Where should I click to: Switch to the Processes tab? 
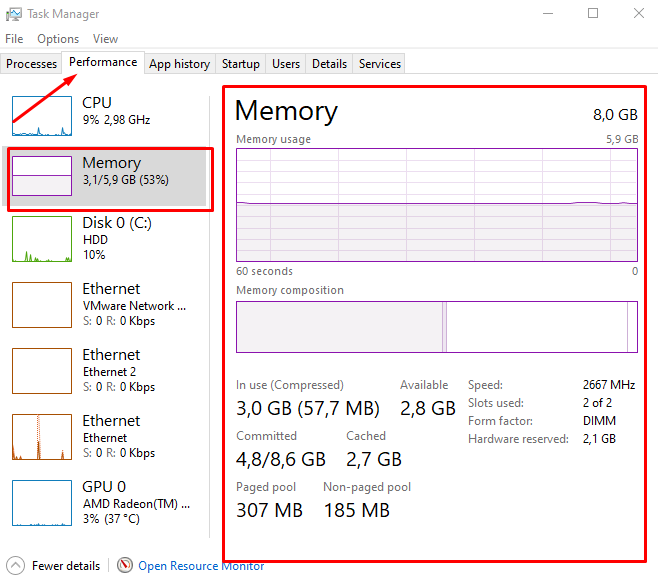(x=32, y=64)
